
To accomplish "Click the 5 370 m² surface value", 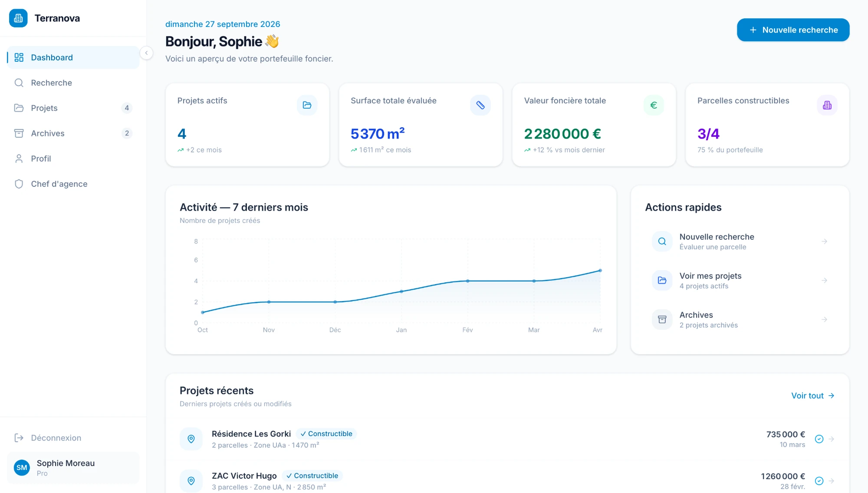I will point(378,134).
